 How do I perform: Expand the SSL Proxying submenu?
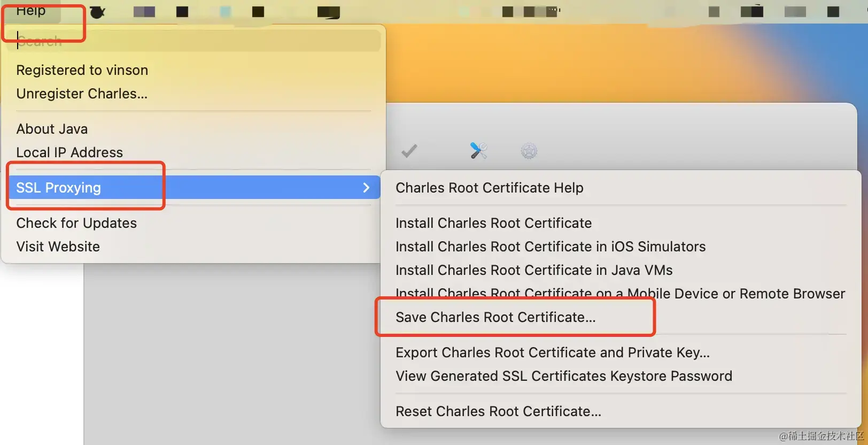pyautogui.click(x=194, y=188)
